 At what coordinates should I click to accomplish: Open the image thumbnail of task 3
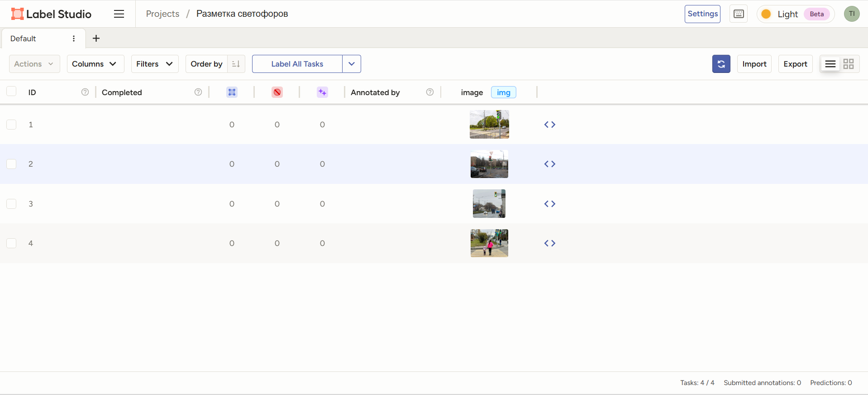tap(489, 204)
